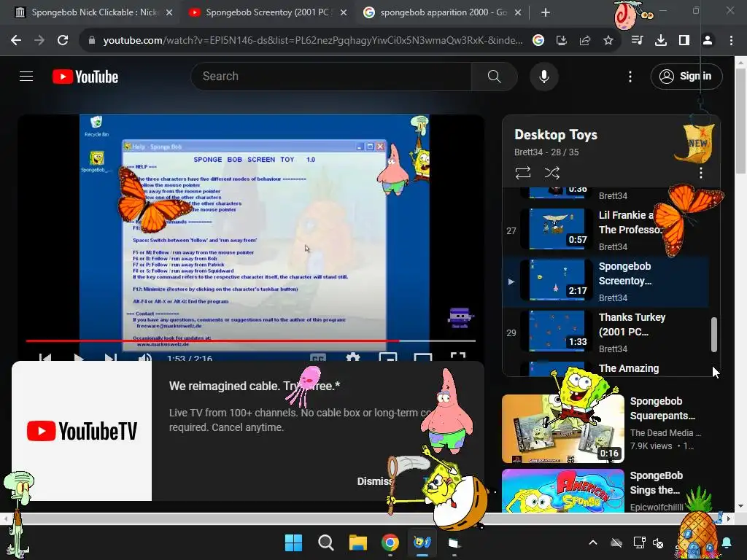Image resolution: width=747 pixels, height=560 pixels.
Task: Click the search magnifier button
Action: click(x=494, y=76)
